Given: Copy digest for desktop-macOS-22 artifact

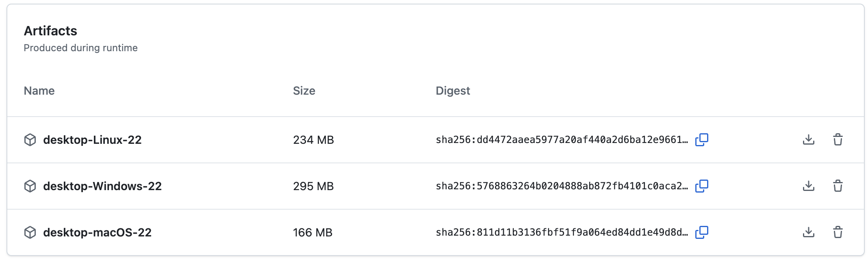Looking at the screenshot, I should [701, 232].
